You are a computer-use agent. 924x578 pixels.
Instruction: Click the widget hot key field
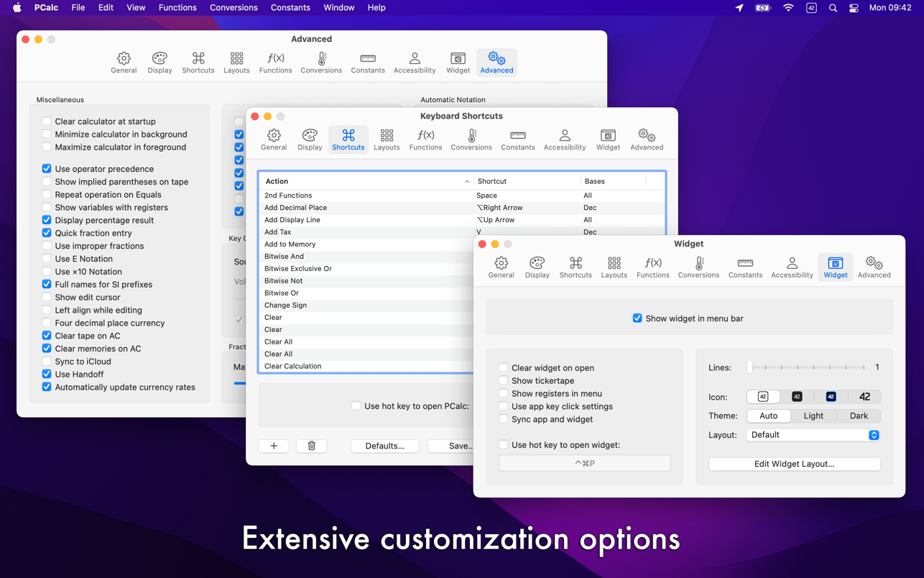point(584,464)
